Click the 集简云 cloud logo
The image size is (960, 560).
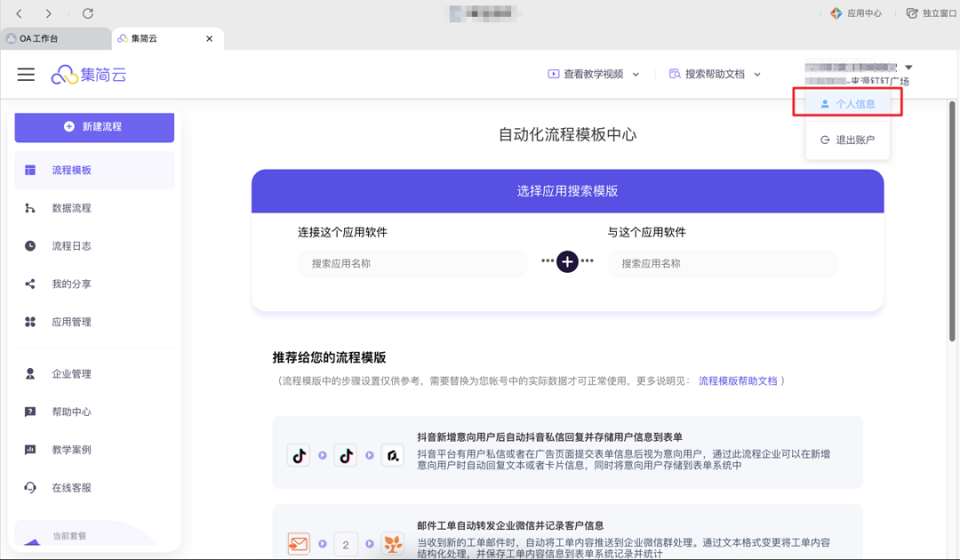coord(89,75)
